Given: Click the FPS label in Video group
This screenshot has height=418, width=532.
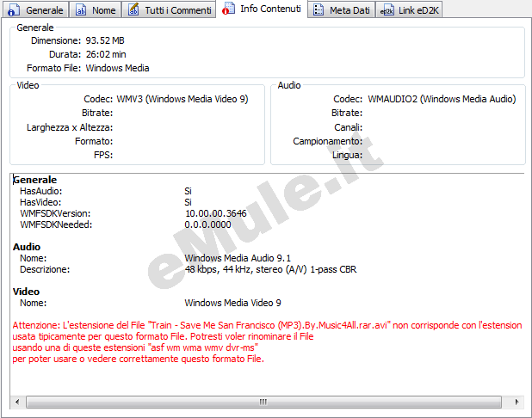Looking at the screenshot, I should coord(103,155).
